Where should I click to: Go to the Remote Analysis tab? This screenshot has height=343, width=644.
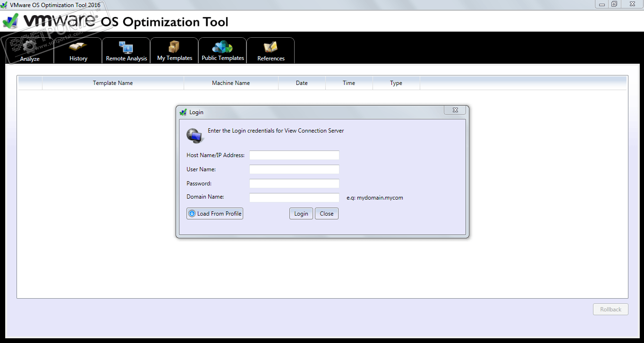coord(126,50)
